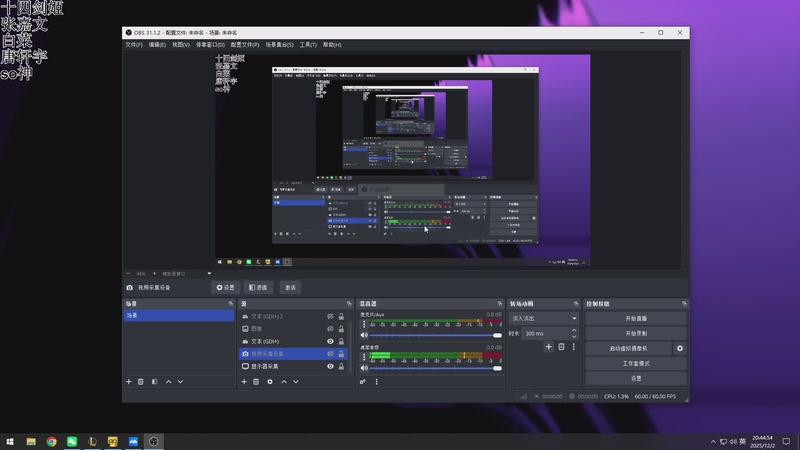This screenshot has height=450, width=800.
Task: Open the 文件(F) menu
Action: (134, 45)
